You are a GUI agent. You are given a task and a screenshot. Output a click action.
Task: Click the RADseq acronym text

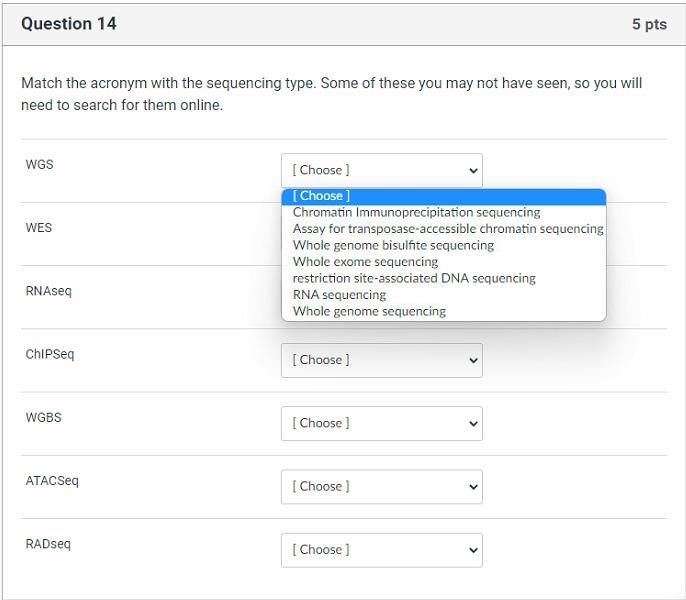(x=48, y=544)
